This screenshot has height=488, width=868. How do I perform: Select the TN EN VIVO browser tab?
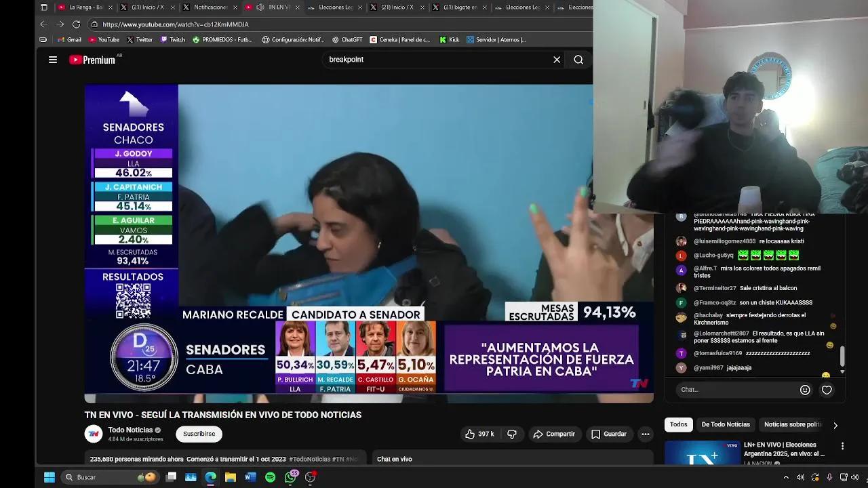coord(273,7)
